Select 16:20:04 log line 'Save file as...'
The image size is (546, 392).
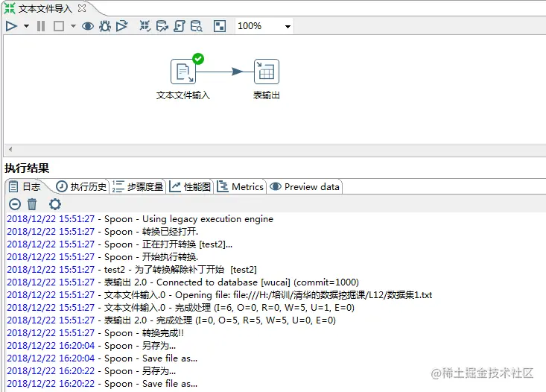click(102, 358)
